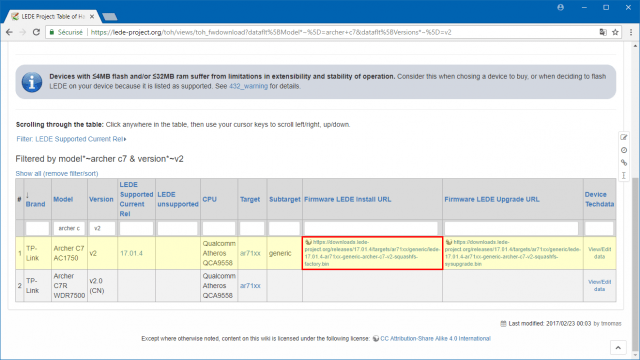
Task: Sort by CPU column header
Action: pos(209,199)
